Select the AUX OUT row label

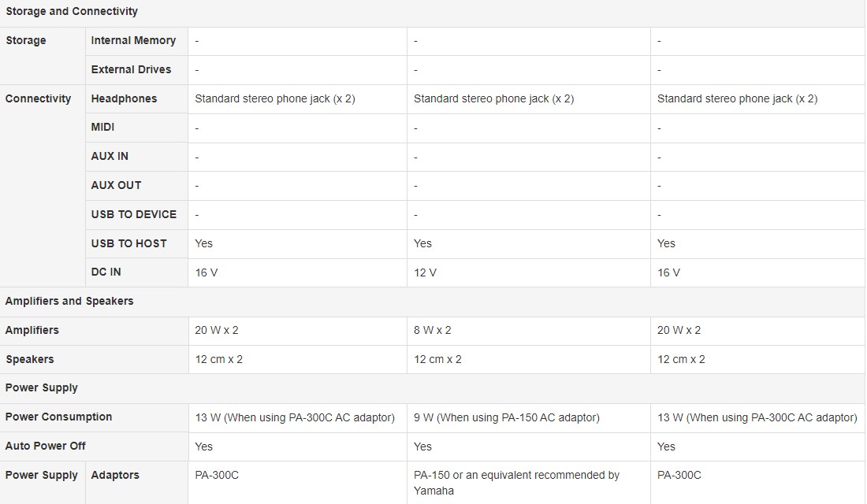pos(116,185)
